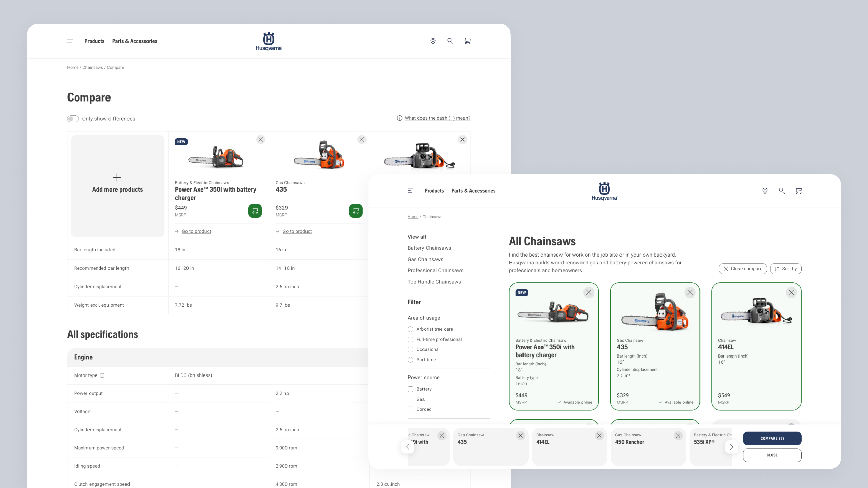Viewport: 868px width, 488px height.
Task: Click 435 product card image
Action: tap(655, 312)
